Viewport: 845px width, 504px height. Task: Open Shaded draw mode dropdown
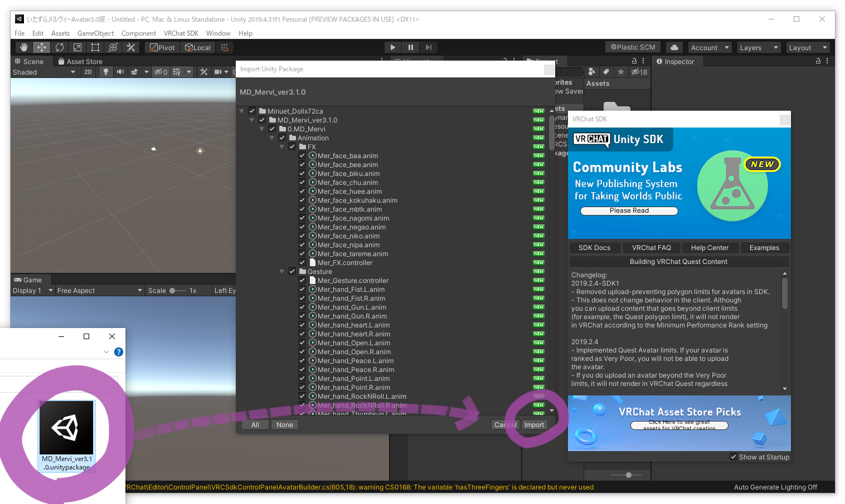45,72
